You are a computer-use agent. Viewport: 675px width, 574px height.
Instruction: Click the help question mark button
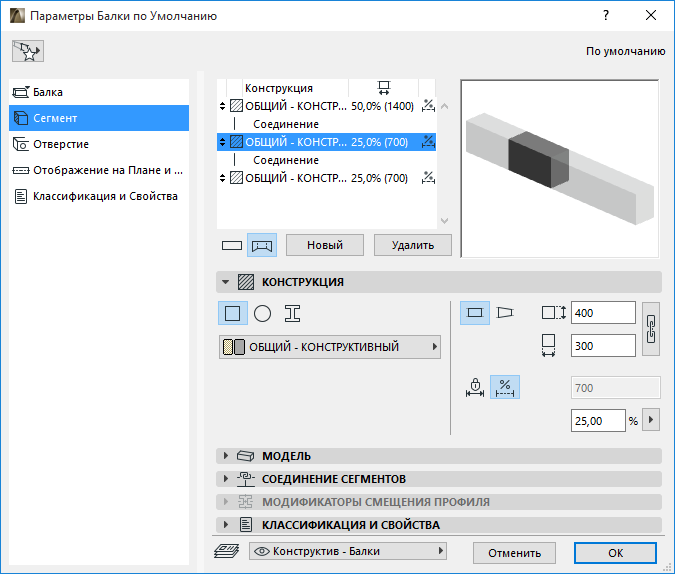point(606,16)
